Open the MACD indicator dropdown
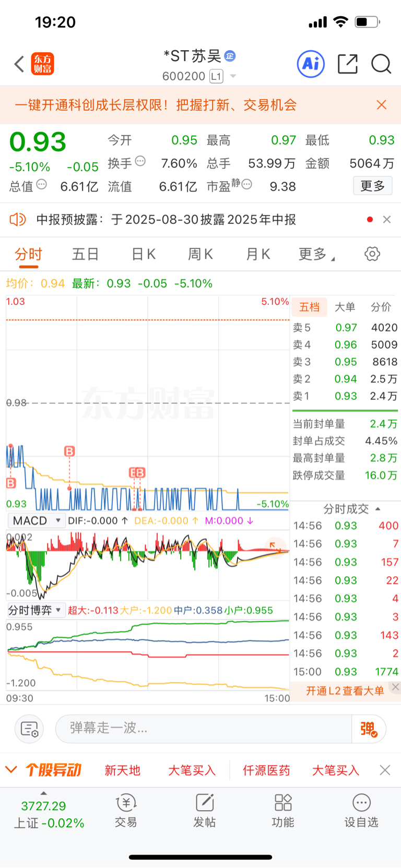Image resolution: width=401 pixels, height=868 pixels. [x=36, y=520]
